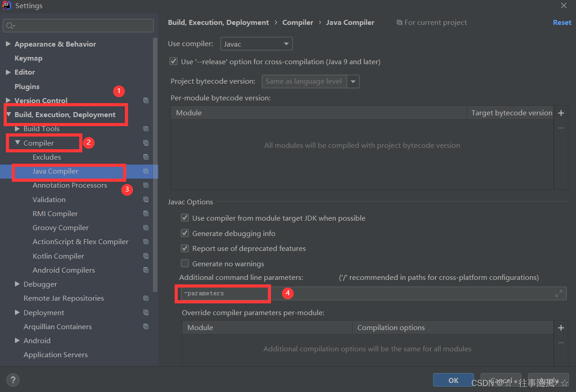Uncheck Generate debugging info
This screenshot has width=576, height=392.
(185, 233)
